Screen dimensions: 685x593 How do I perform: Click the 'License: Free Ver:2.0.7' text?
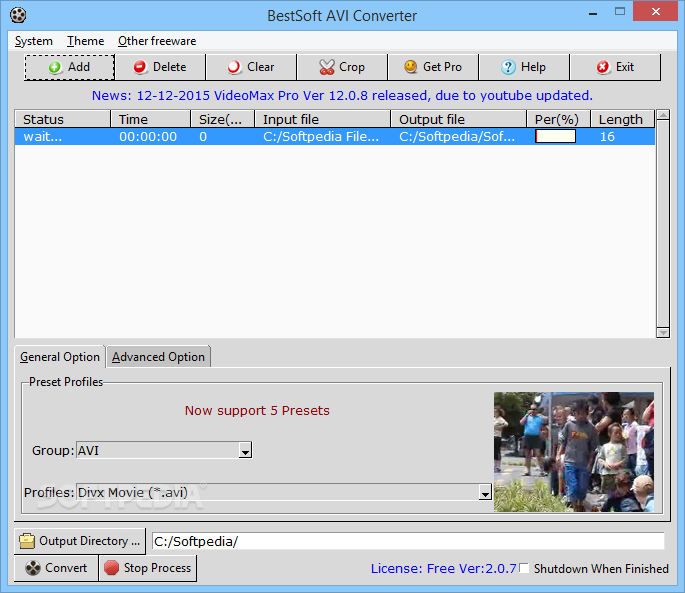444,568
